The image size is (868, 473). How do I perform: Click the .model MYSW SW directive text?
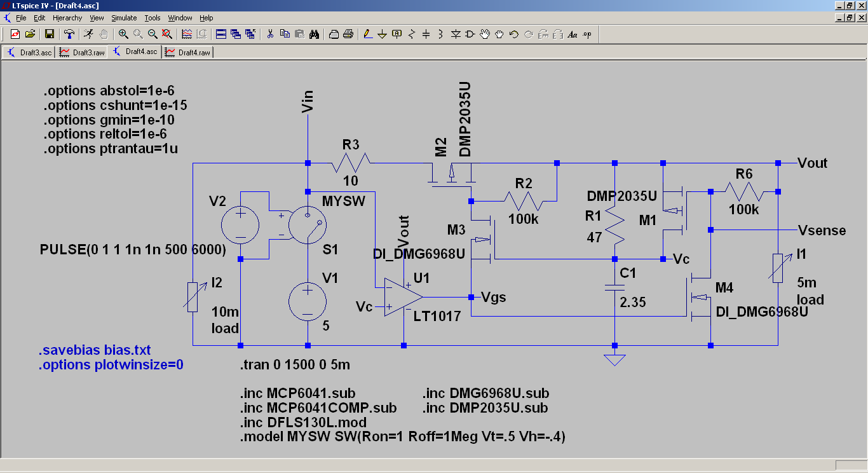click(403, 437)
